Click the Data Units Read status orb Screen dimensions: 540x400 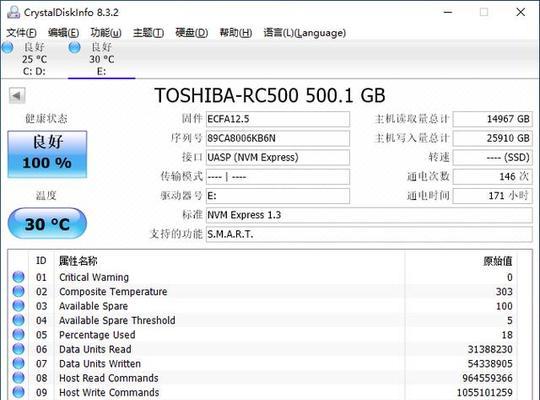tap(18, 349)
